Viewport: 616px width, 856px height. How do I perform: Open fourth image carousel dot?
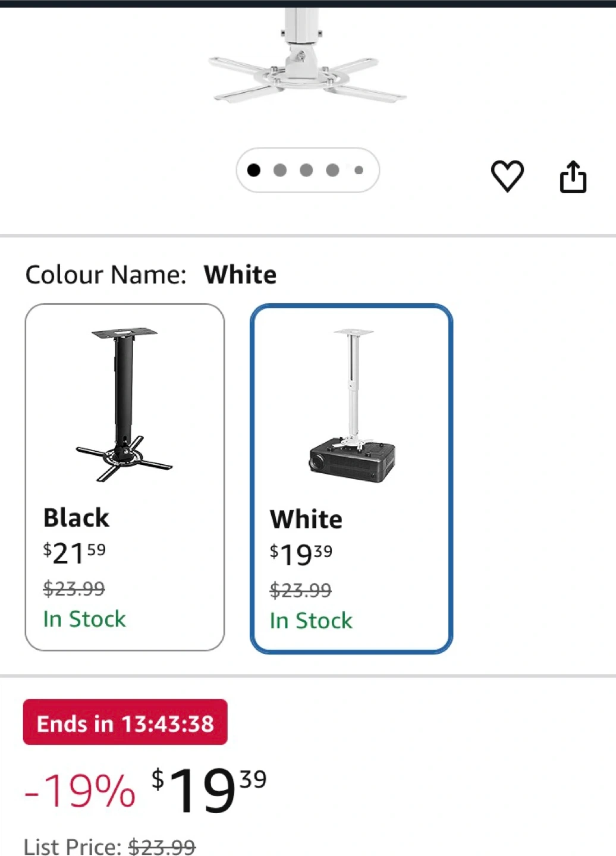coord(332,171)
